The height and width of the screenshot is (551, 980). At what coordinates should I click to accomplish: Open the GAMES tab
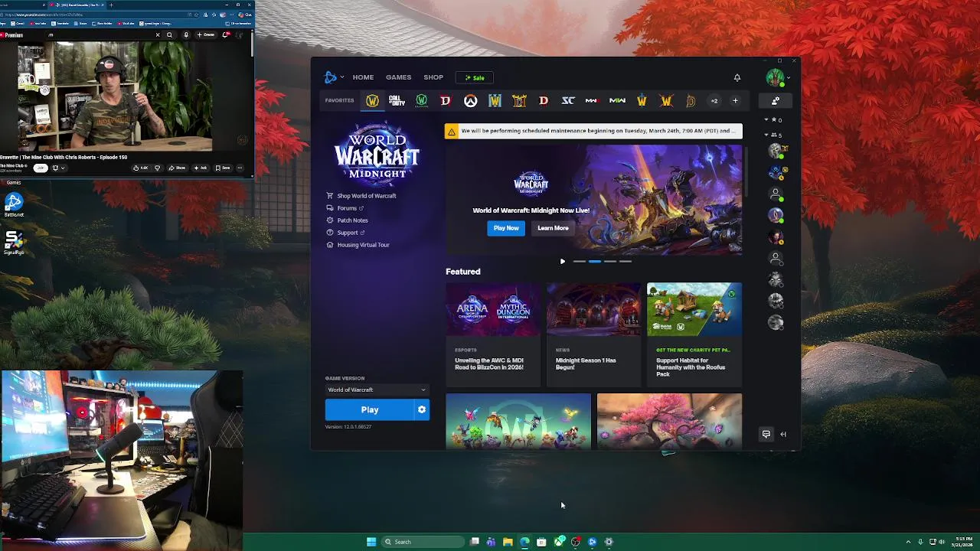click(398, 77)
